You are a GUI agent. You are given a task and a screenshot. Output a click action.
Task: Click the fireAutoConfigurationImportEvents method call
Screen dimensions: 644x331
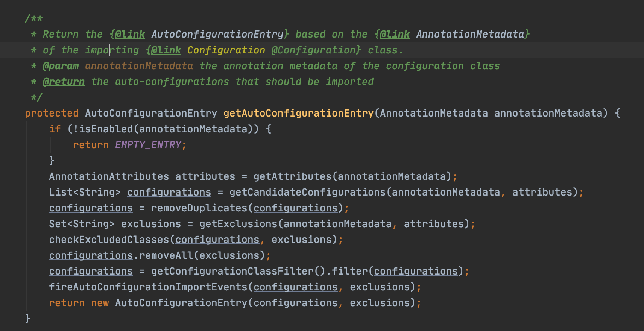click(148, 287)
